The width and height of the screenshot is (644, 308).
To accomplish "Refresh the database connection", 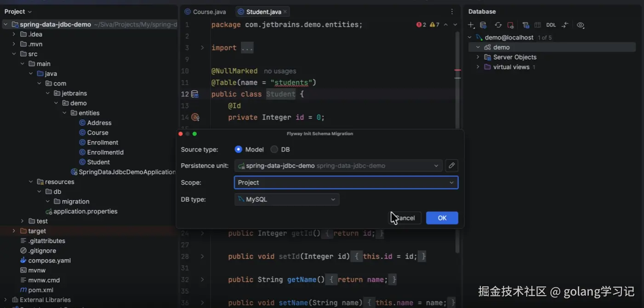I will pos(498,25).
